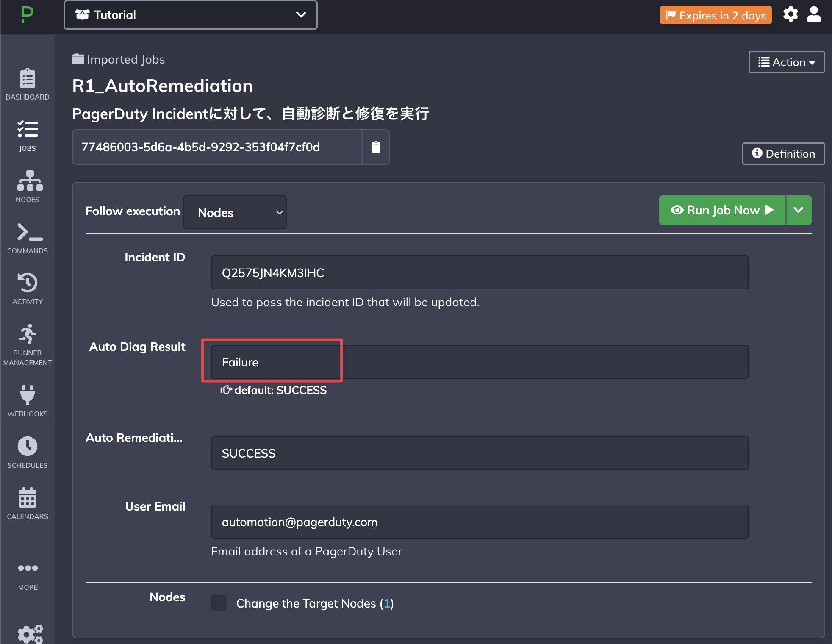Click the R1_AutoRemediation job title
Image resolution: width=832 pixels, height=644 pixels.
[162, 86]
